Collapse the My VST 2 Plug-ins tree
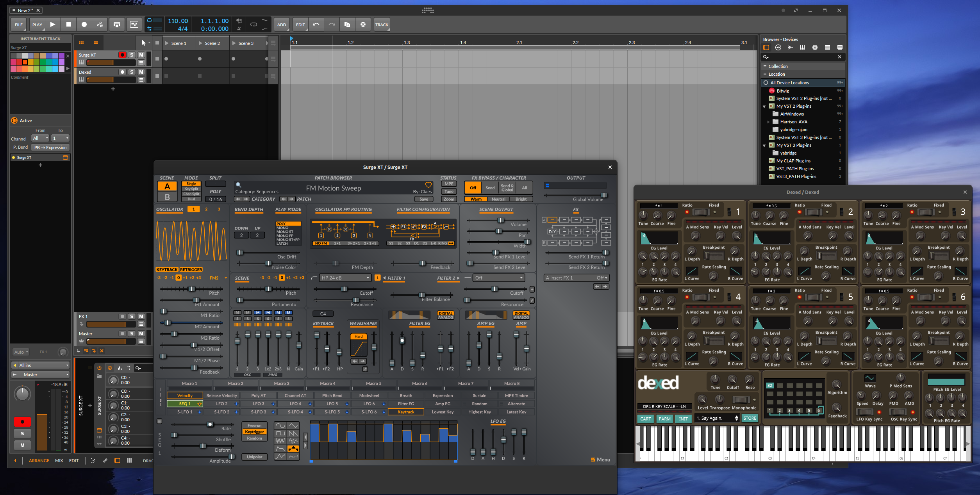 click(x=764, y=106)
